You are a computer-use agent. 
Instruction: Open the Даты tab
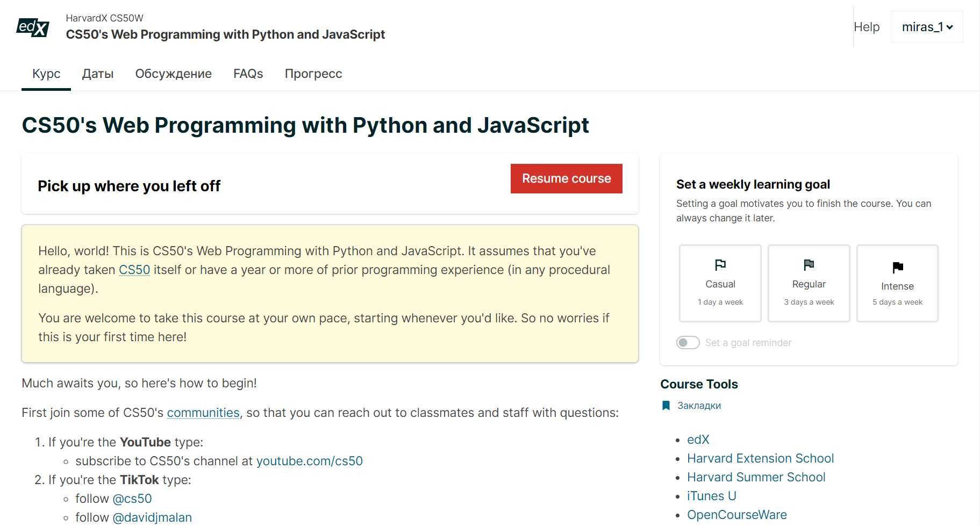(98, 74)
